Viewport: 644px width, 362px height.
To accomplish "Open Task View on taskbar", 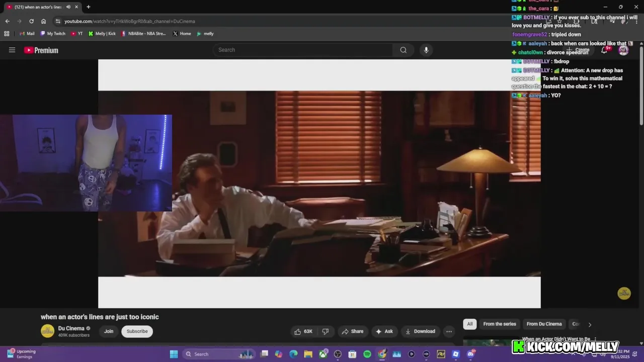I will [264, 354].
